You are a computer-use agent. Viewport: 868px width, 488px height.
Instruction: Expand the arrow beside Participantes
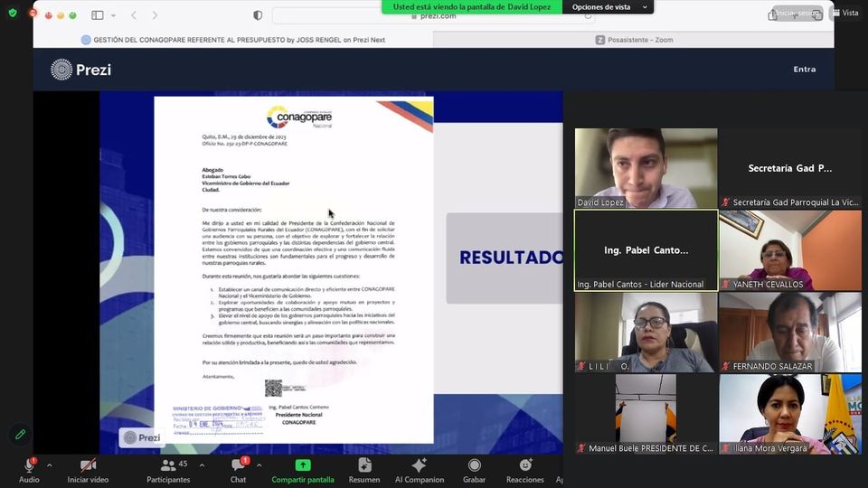tap(201, 465)
